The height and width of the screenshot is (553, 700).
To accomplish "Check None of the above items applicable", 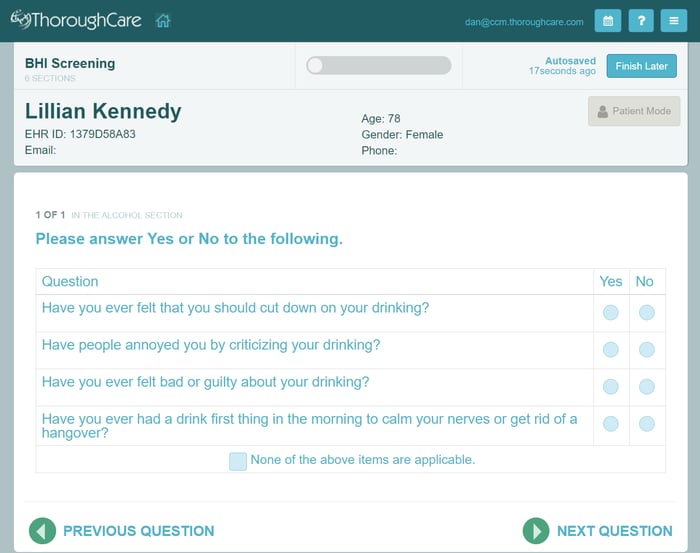I will [x=238, y=461].
